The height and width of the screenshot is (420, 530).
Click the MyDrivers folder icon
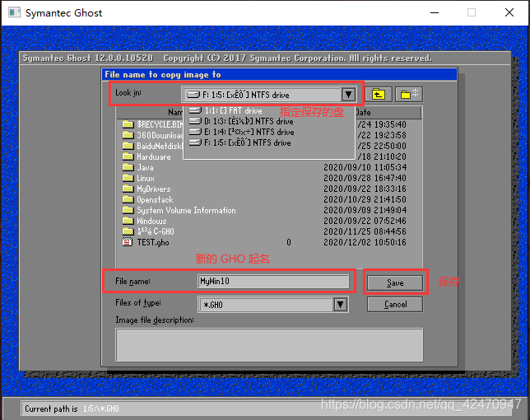[128, 189]
